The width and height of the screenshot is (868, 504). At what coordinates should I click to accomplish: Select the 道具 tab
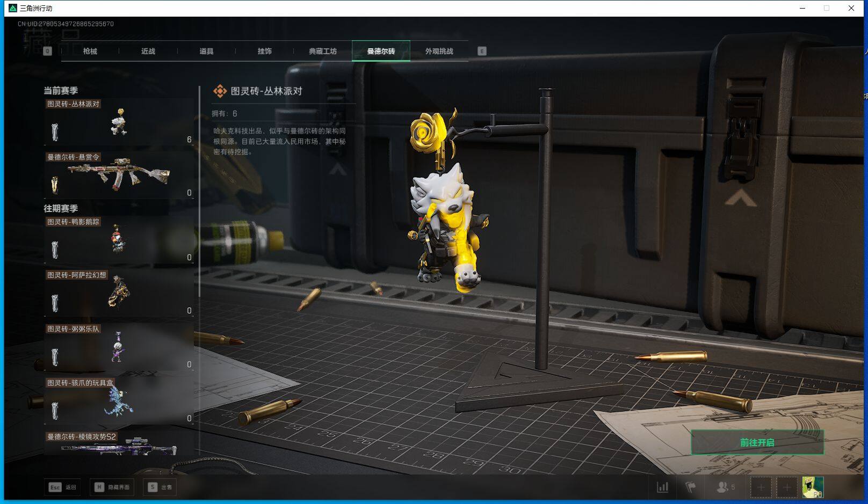pyautogui.click(x=206, y=51)
